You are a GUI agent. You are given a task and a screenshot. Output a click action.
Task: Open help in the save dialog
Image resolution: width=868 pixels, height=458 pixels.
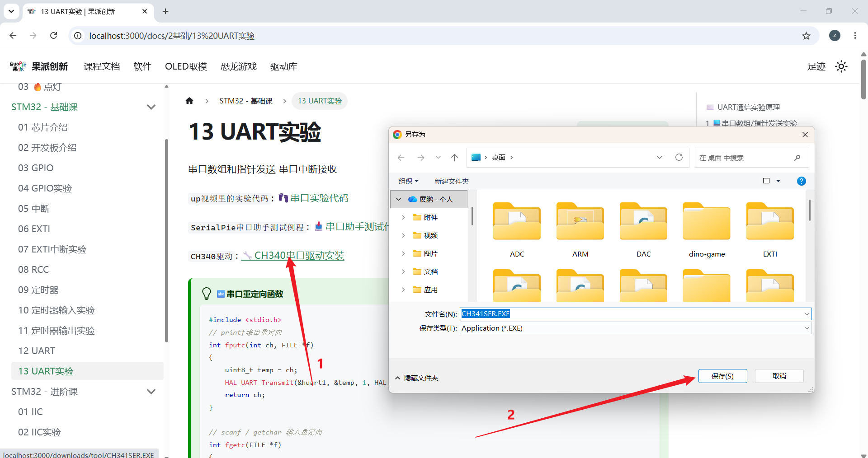pos(801,181)
